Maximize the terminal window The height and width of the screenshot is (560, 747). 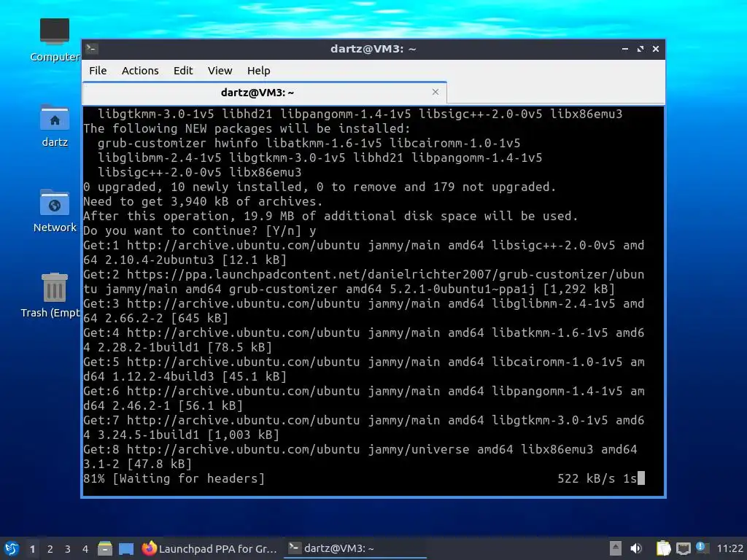pyautogui.click(x=640, y=49)
